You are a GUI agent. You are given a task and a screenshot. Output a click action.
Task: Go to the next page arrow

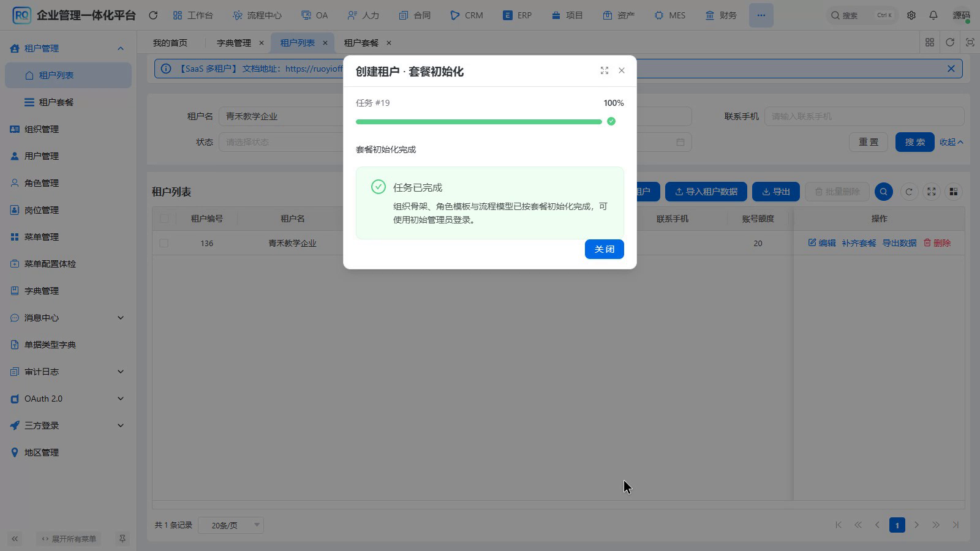917,525
